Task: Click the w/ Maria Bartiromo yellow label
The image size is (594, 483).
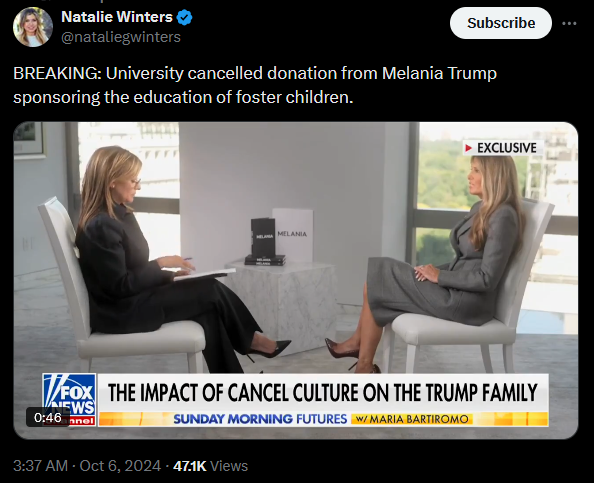Action: point(412,419)
